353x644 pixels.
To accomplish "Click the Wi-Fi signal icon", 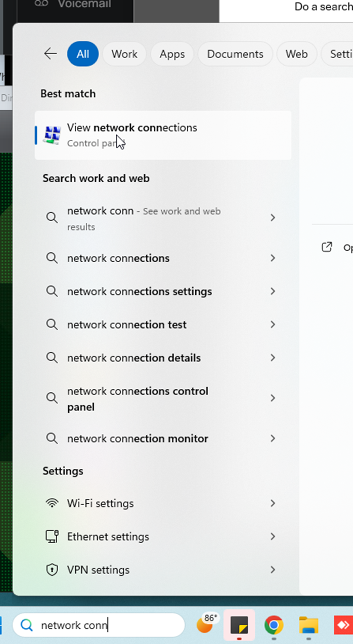I will (52, 504).
